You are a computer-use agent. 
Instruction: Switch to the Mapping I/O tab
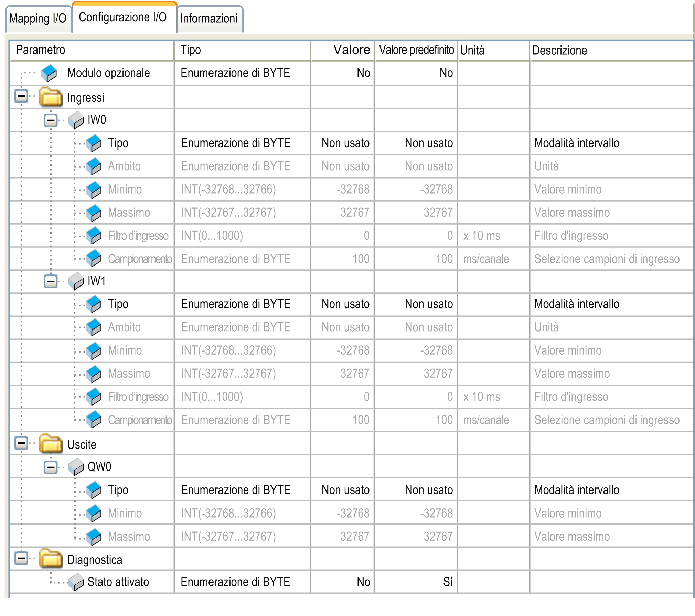click(x=38, y=19)
